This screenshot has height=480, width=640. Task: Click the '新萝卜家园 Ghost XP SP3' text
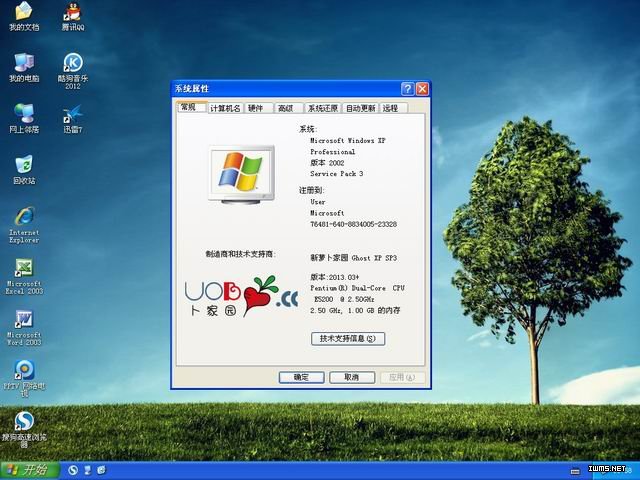tap(353, 258)
